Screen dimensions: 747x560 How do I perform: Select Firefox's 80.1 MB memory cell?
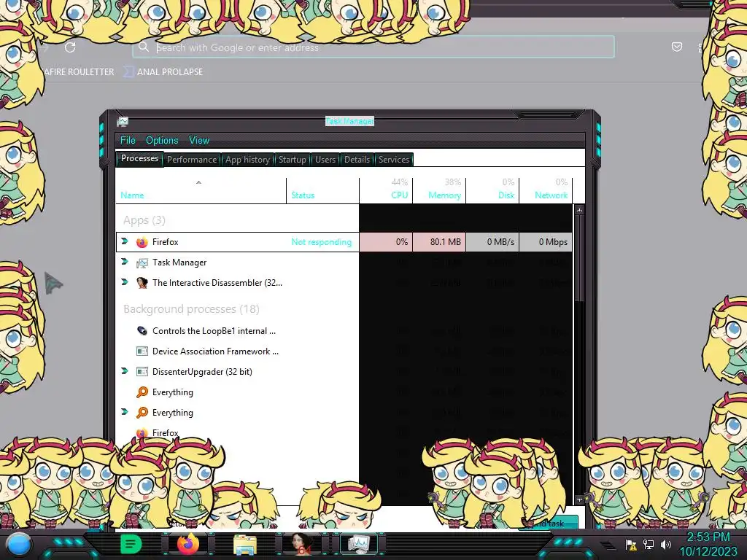[x=439, y=242]
